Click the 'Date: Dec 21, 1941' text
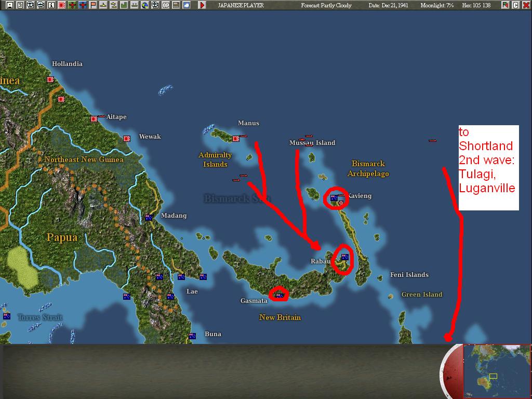Viewport: 532px width, 399px height. (x=389, y=5)
